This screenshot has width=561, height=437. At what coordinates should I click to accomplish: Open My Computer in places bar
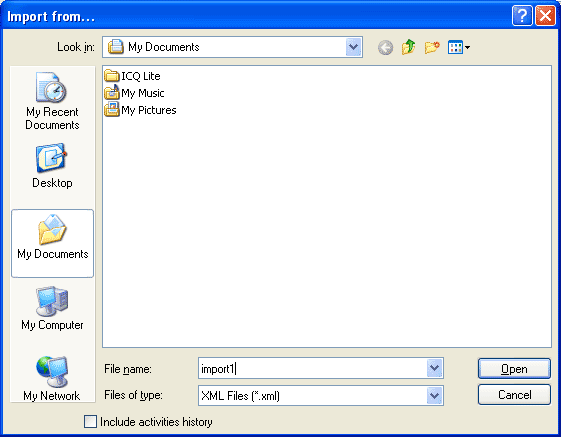[x=52, y=308]
